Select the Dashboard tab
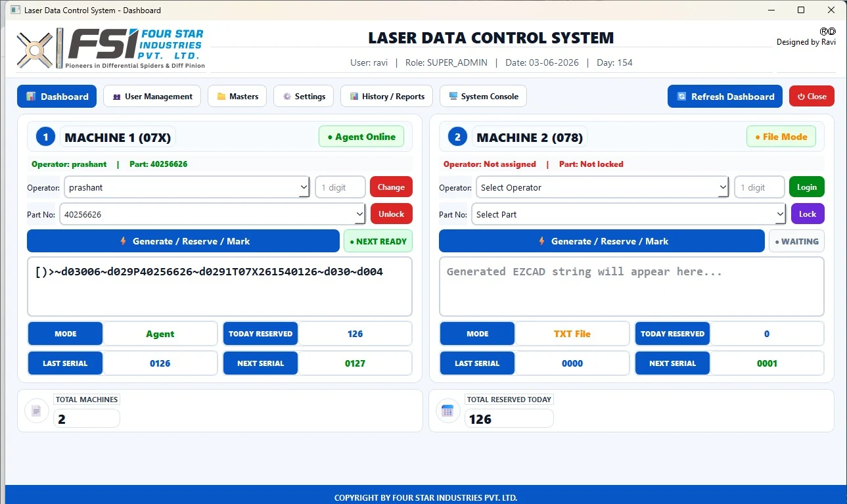The image size is (847, 504). (57, 97)
